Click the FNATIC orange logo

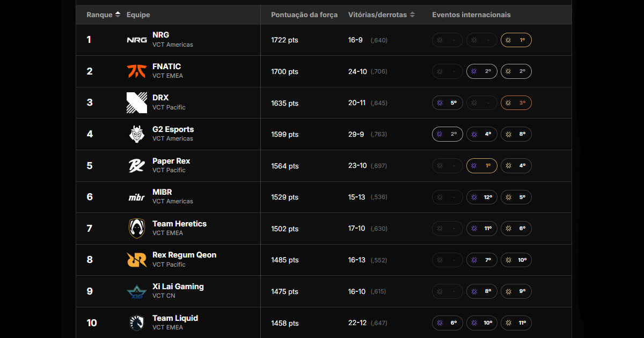click(x=137, y=71)
